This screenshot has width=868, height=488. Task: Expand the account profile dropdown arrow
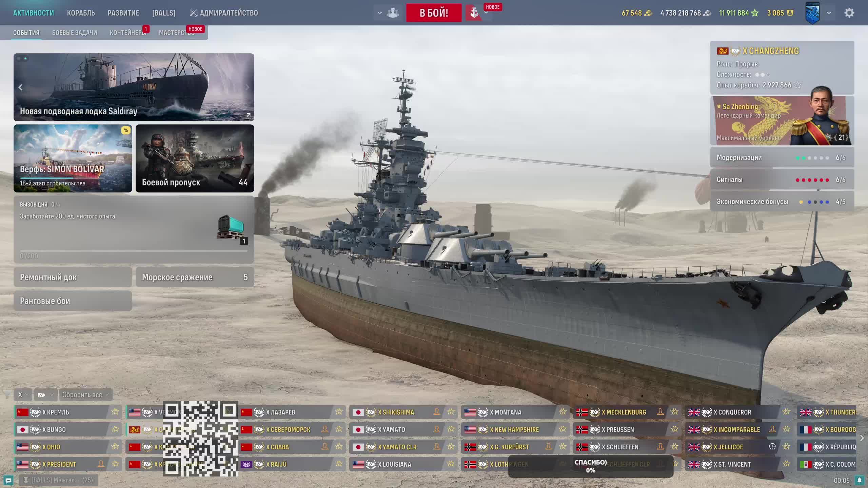tap(829, 13)
